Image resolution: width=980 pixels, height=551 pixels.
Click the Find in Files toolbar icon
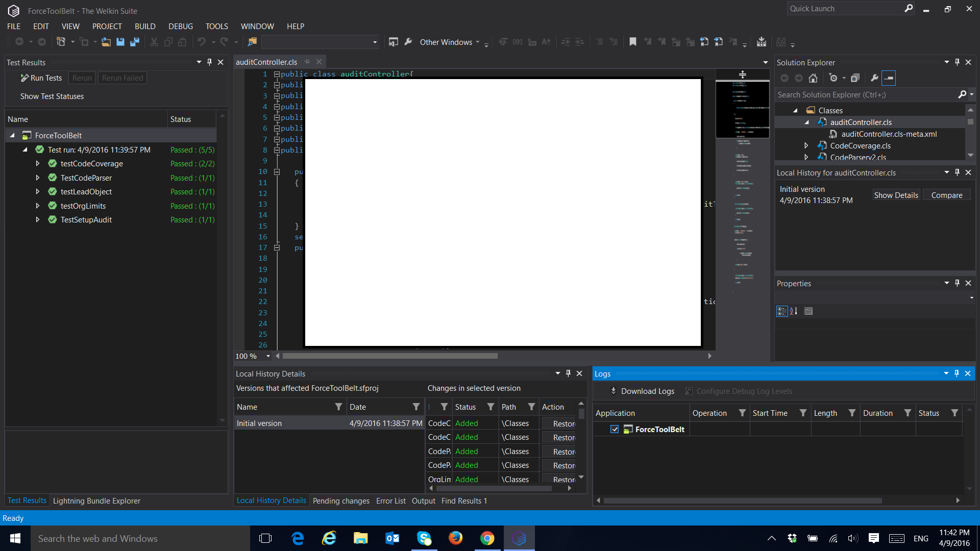tap(252, 42)
